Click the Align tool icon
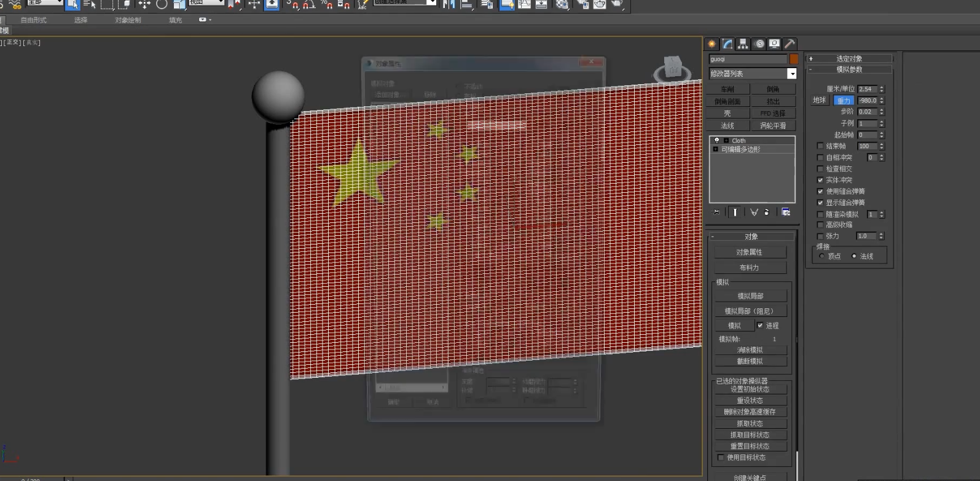 tap(467, 4)
